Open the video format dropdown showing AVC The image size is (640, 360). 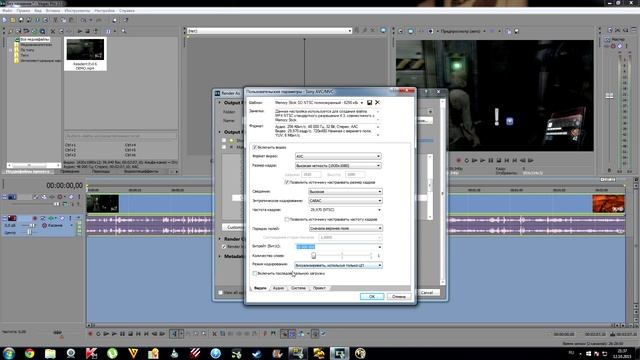coord(338,156)
